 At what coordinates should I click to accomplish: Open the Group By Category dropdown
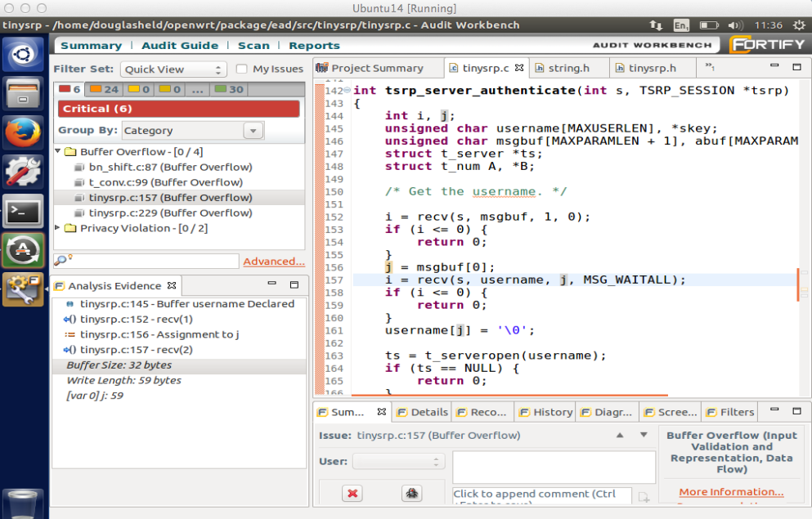pos(193,131)
